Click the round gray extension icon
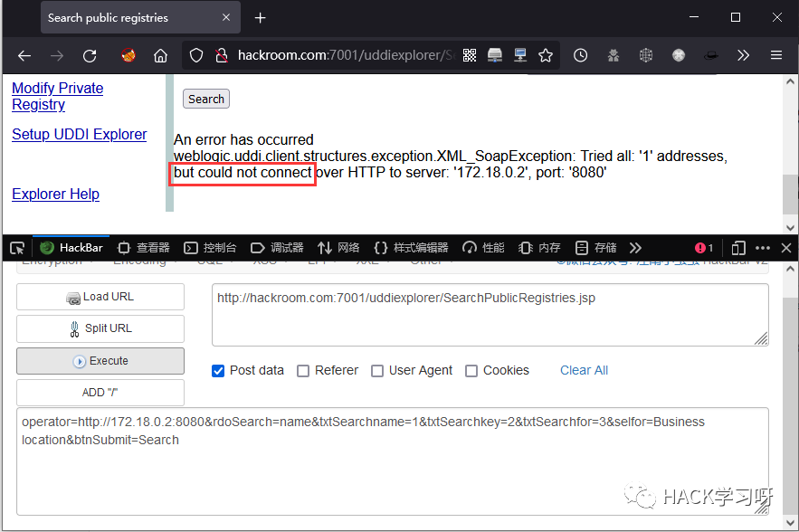799x532 pixels. tap(679, 55)
